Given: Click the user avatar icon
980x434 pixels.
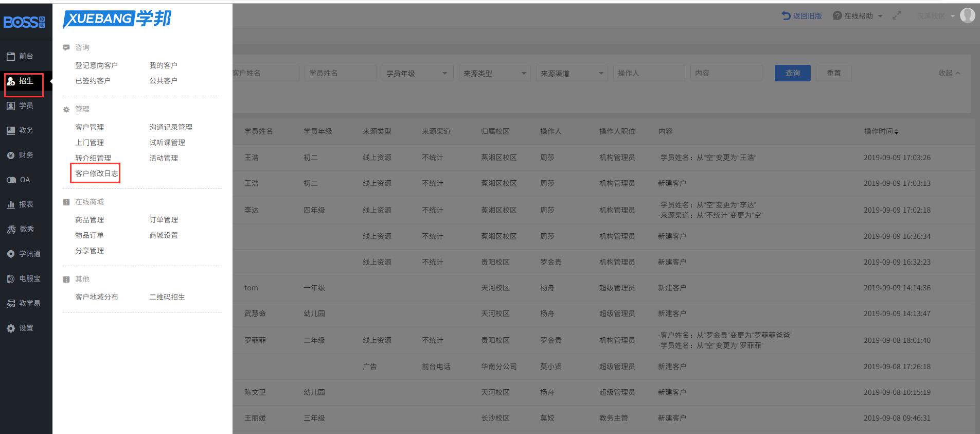Looking at the screenshot, I should tap(967, 15).
